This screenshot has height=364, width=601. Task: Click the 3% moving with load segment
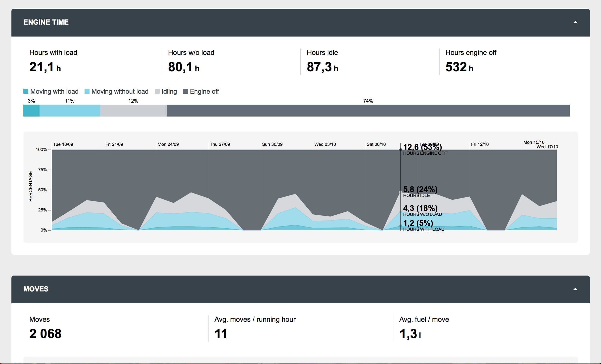coord(31,111)
